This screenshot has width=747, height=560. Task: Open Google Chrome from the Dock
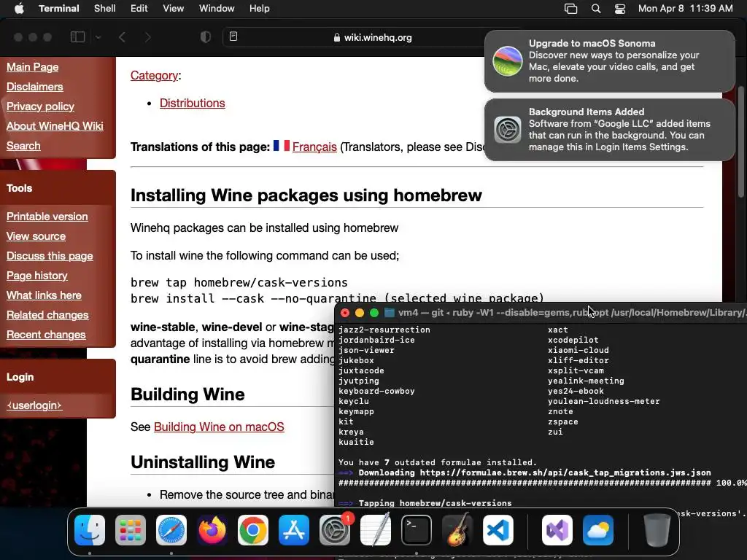pyautogui.click(x=253, y=530)
